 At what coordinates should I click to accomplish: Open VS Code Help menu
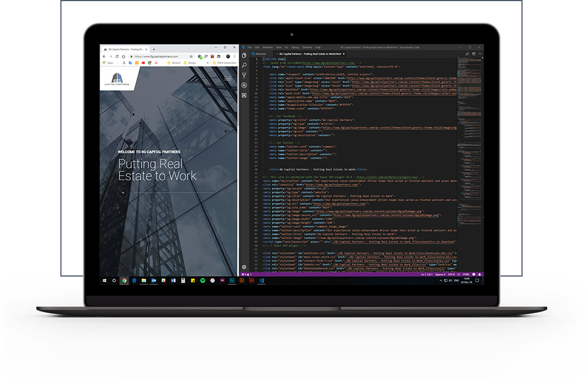point(318,47)
